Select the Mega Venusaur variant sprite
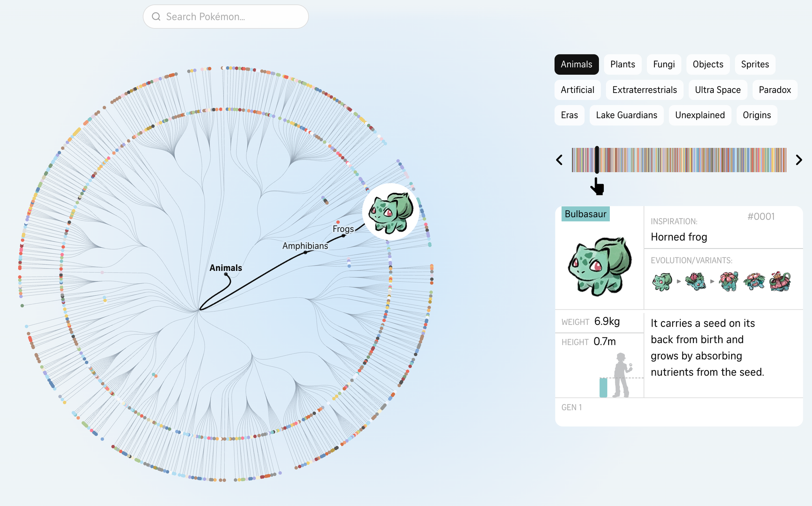 click(x=754, y=281)
